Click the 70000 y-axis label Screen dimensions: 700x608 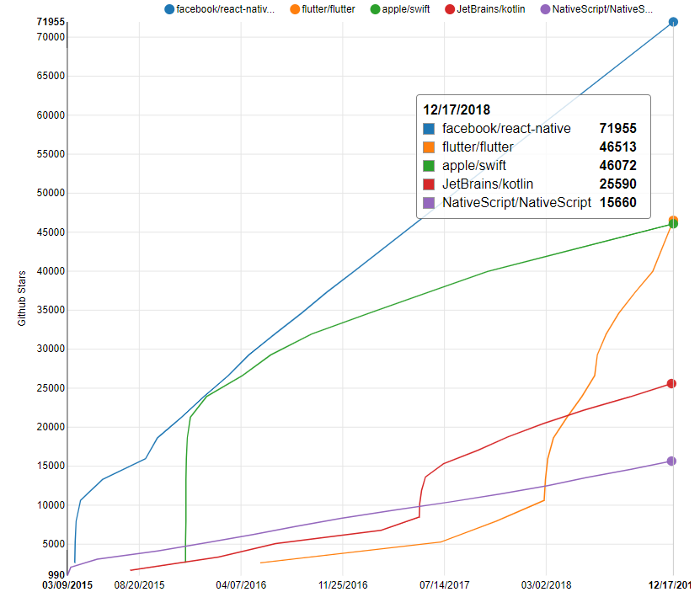coord(51,37)
